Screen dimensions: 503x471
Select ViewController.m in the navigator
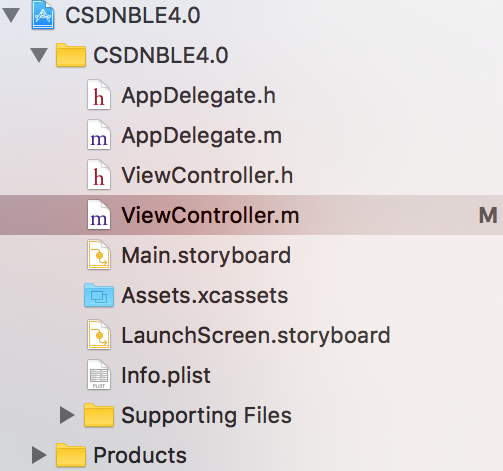point(251,215)
